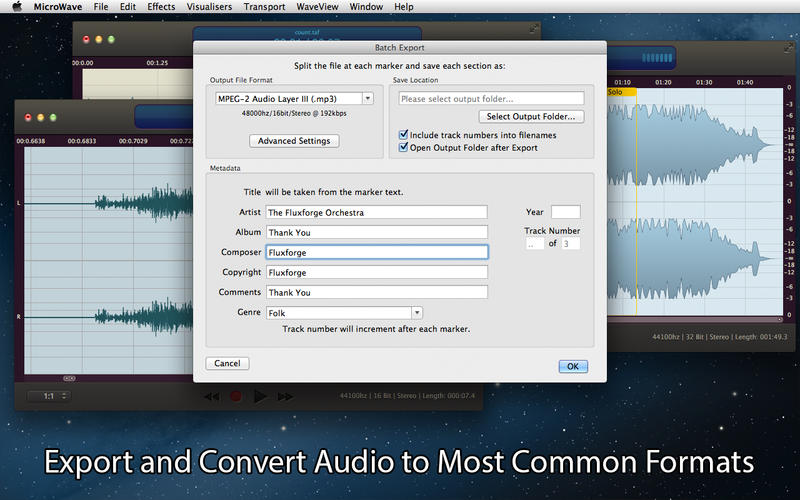
Task: Click the fast-forward transport button
Action: pos(284,397)
